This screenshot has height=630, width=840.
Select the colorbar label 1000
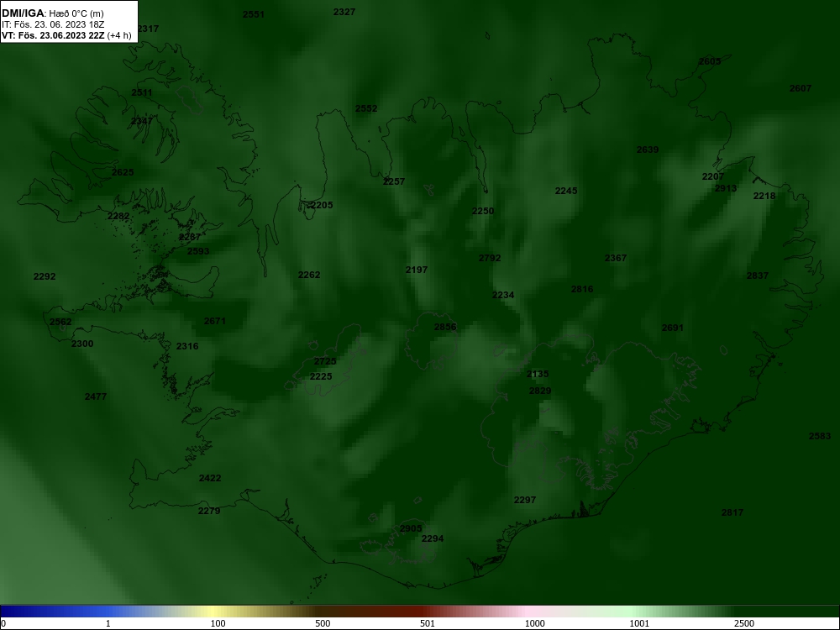(534, 623)
